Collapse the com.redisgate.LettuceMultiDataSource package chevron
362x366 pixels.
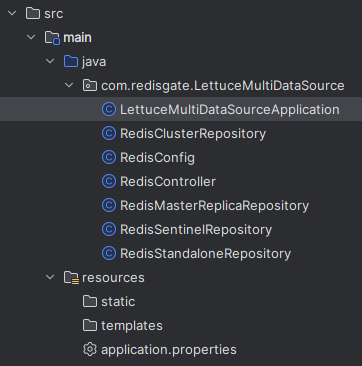click(69, 85)
